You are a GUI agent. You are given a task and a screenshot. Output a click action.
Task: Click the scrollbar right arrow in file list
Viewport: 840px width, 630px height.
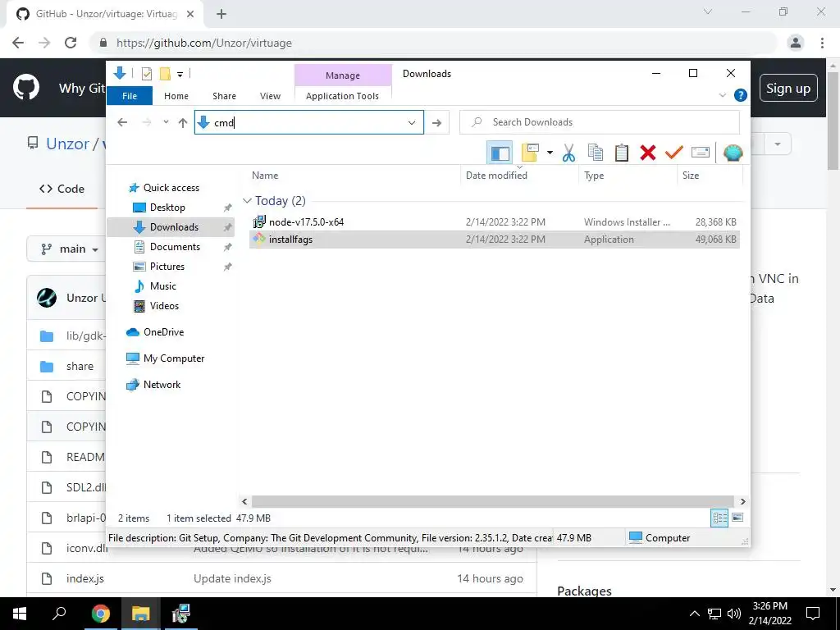742,501
